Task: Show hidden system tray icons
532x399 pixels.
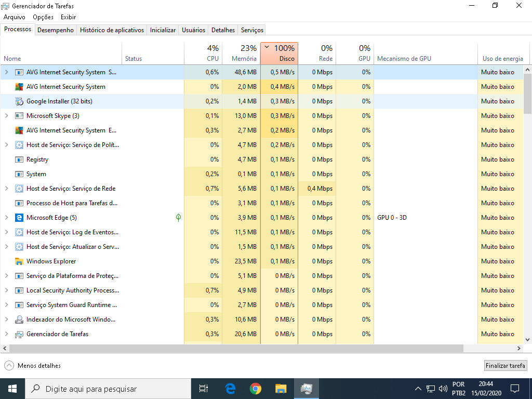Action: (418, 389)
